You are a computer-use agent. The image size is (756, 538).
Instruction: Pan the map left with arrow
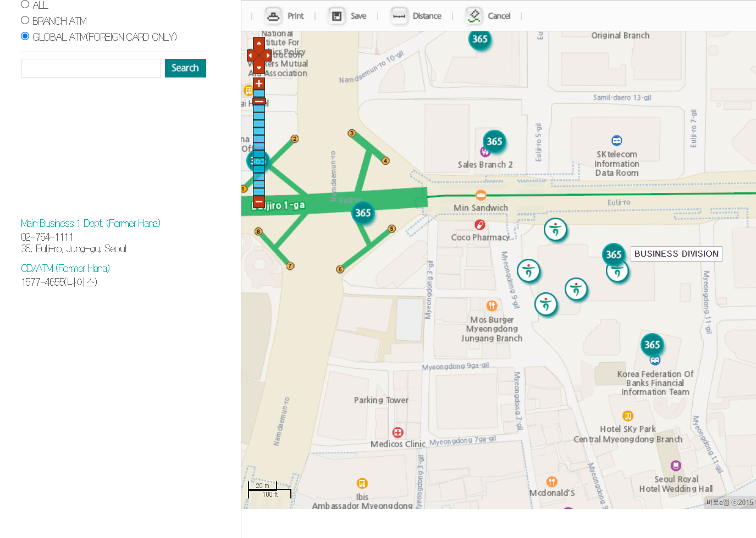point(250,56)
